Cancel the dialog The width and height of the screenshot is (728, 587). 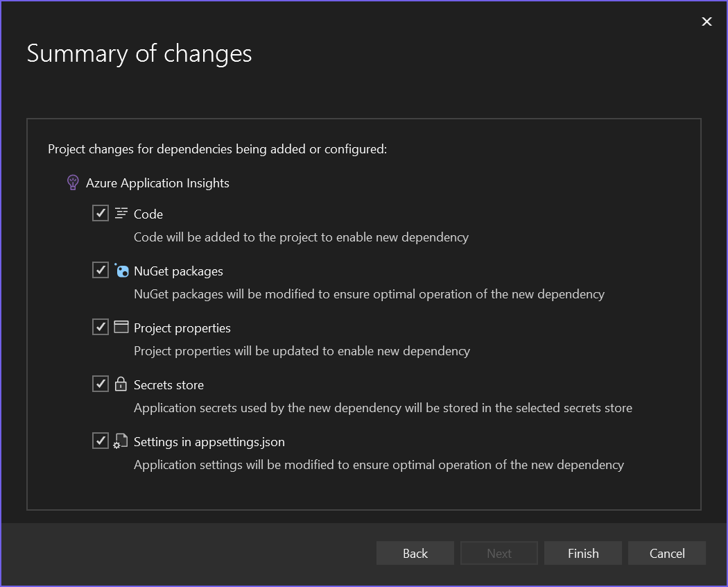click(x=667, y=553)
